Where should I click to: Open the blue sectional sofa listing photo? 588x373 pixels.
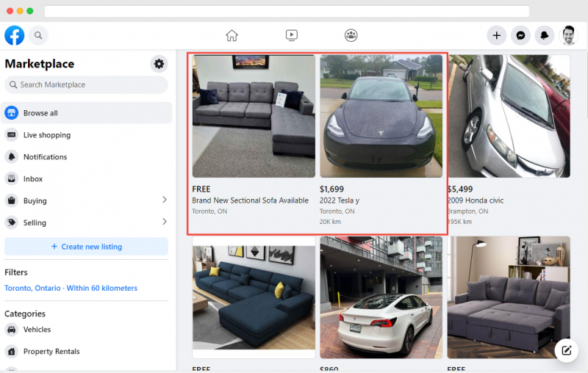(254, 297)
